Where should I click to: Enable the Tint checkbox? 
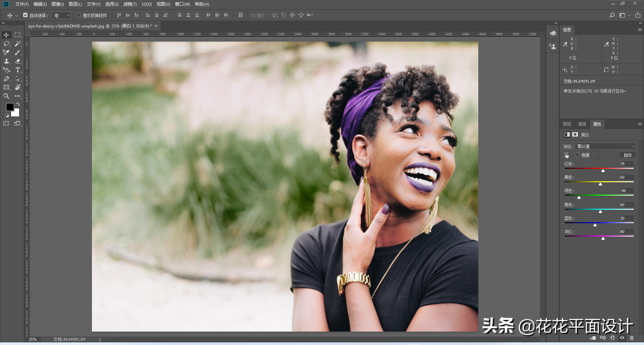[x=577, y=155]
